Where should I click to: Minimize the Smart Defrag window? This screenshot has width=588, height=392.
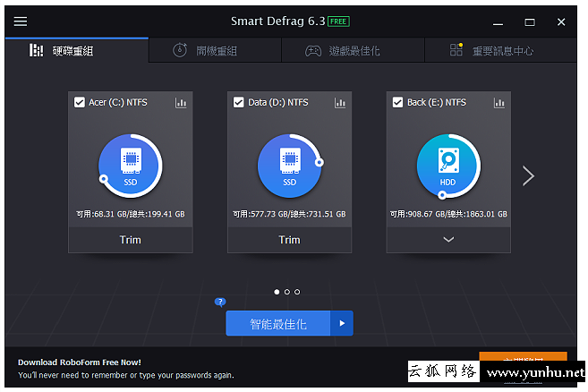pyautogui.click(x=498, y=22)
